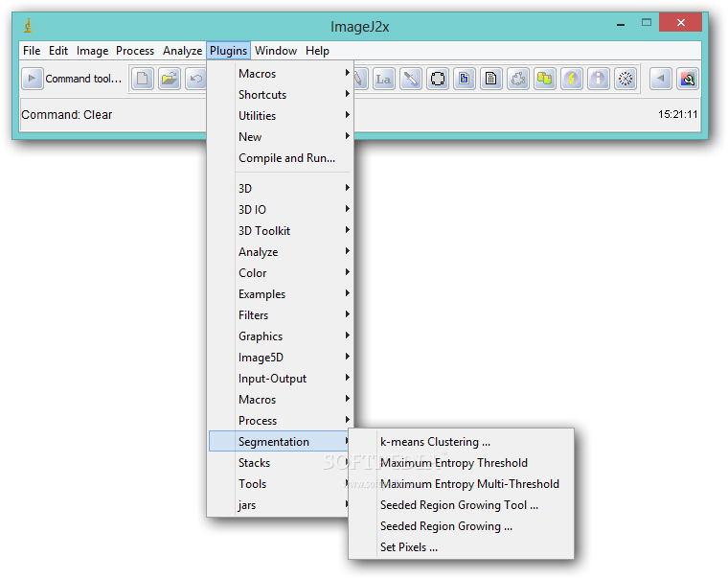Open the File menu
Image resolution: width=728 pixels, height=579 pixels.
[32, 51]
